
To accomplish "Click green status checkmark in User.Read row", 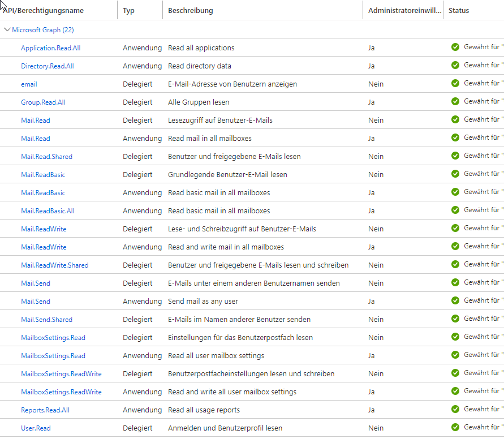I will (x=455, y=427).
